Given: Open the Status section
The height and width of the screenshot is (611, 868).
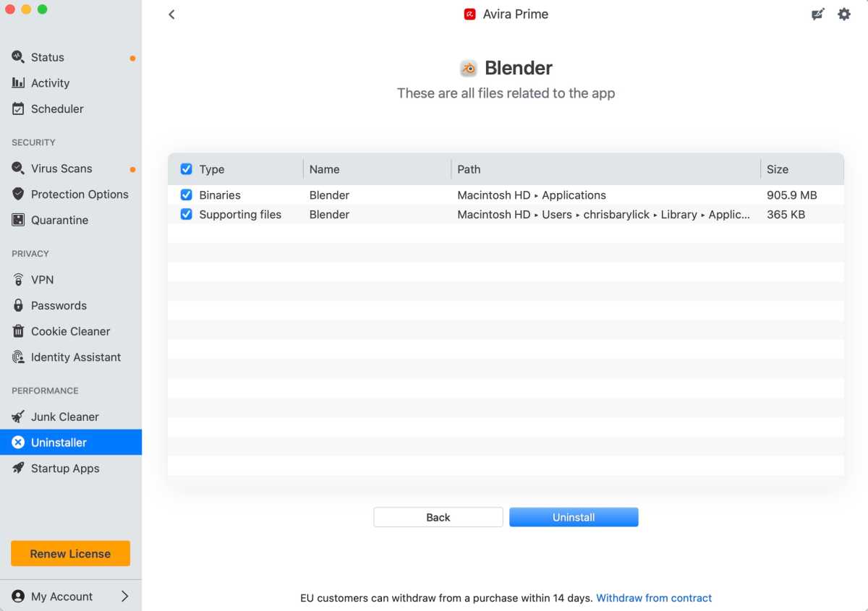Looking at the screenshot, I should [71, 57].
